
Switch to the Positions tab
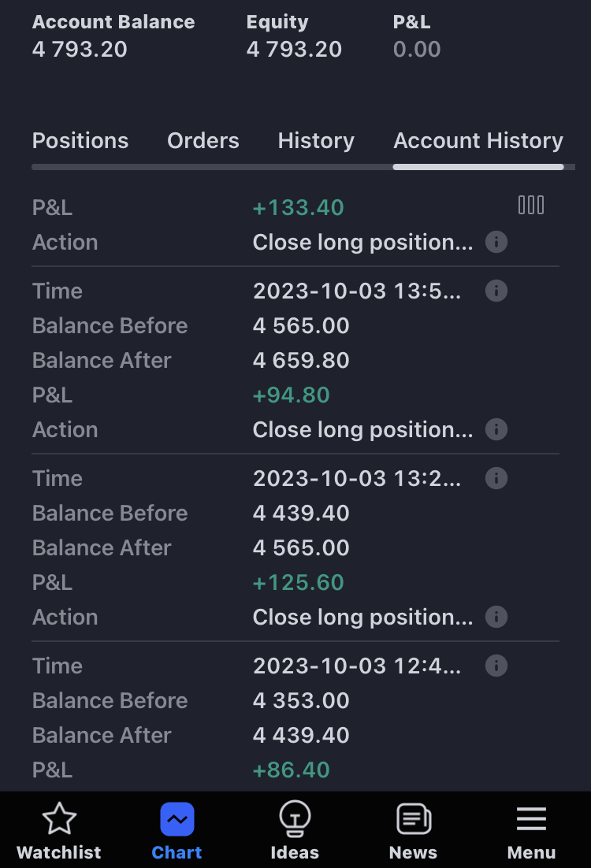point(80,141)
